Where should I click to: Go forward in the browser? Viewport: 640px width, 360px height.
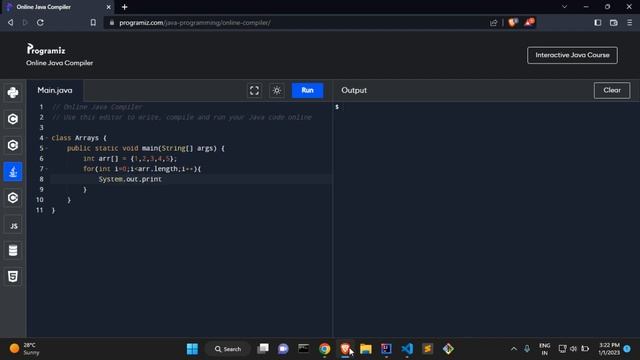25,22
